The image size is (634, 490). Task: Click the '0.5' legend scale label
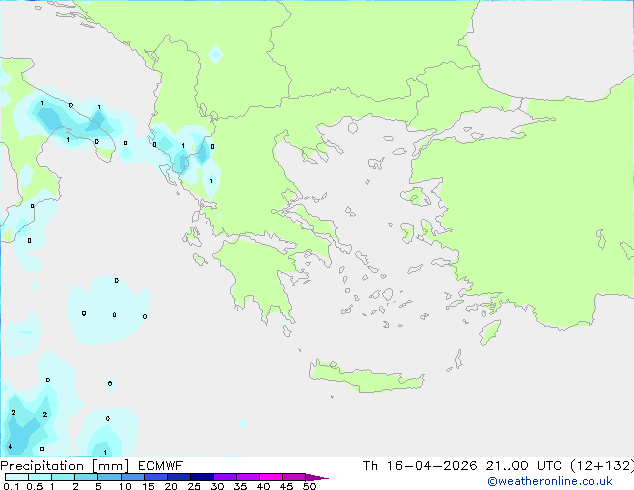click(35, 486)
